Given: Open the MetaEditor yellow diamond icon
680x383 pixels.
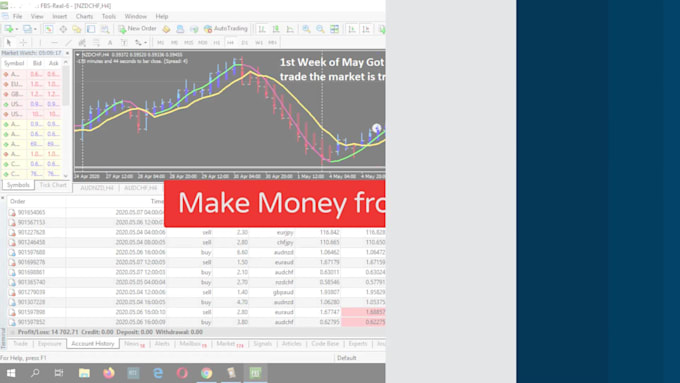Looking at the screenshot, I should (x=166, y=29).
